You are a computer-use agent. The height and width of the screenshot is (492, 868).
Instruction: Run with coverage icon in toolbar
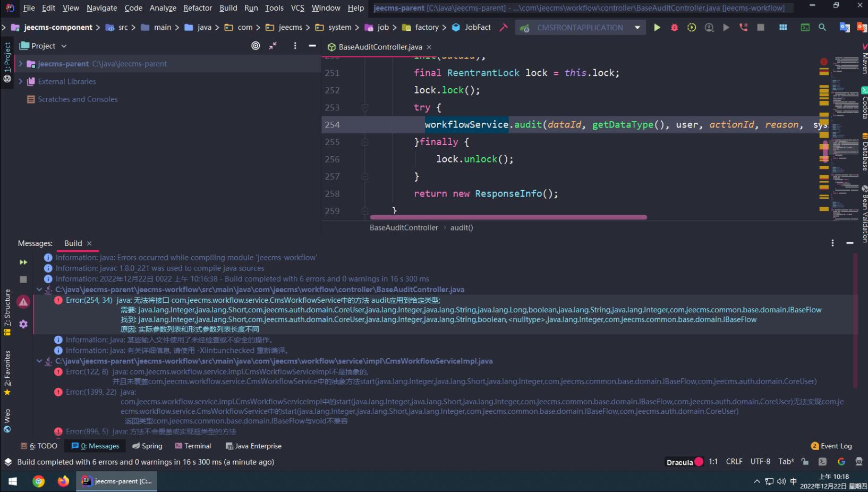point(692,28)
